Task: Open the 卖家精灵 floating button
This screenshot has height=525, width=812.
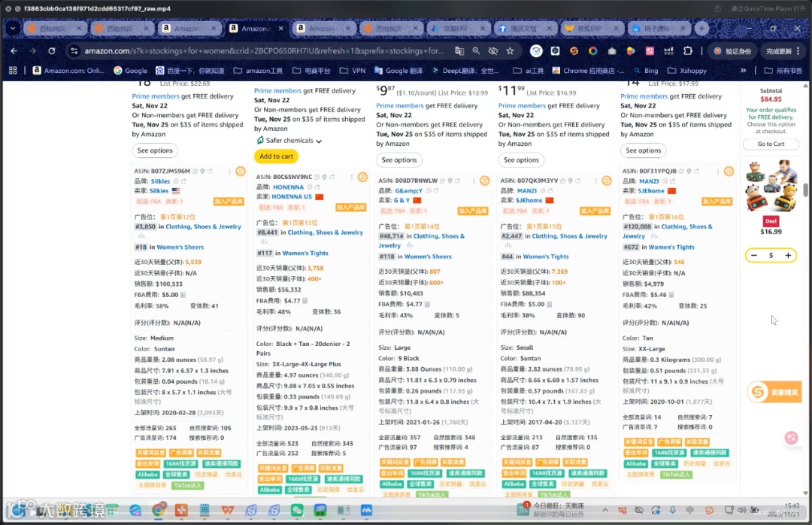Action: (774, 393)
